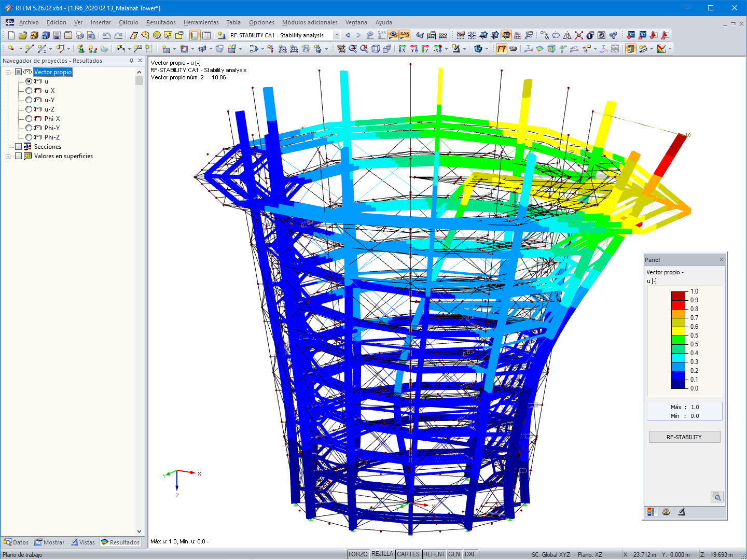Click the Print icon in the toolbar
The image size is (747, 560).
point(80,35)
